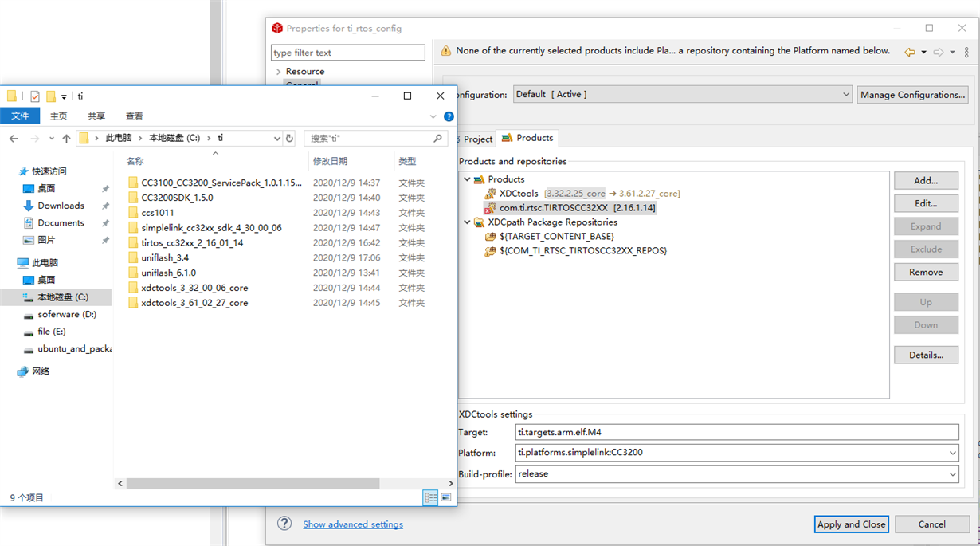Click the refresh icon in Explorer address bar
980x546 pixels.
point(289,138)
